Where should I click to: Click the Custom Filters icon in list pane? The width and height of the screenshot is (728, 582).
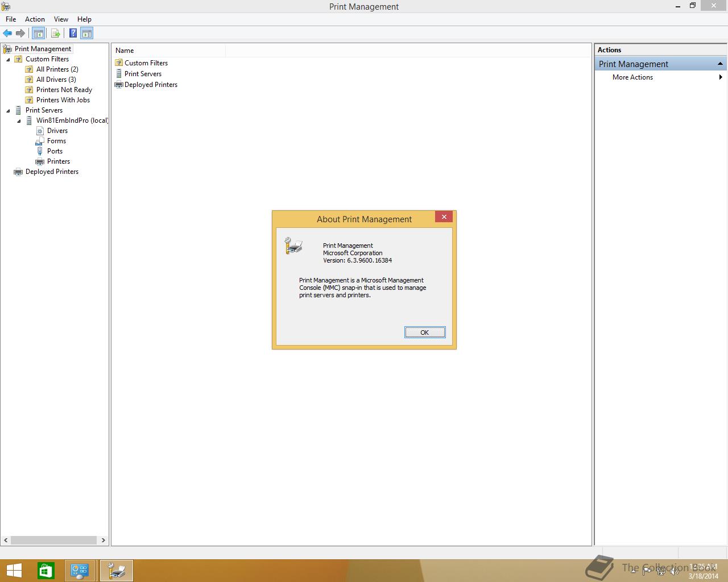(119, 63)
